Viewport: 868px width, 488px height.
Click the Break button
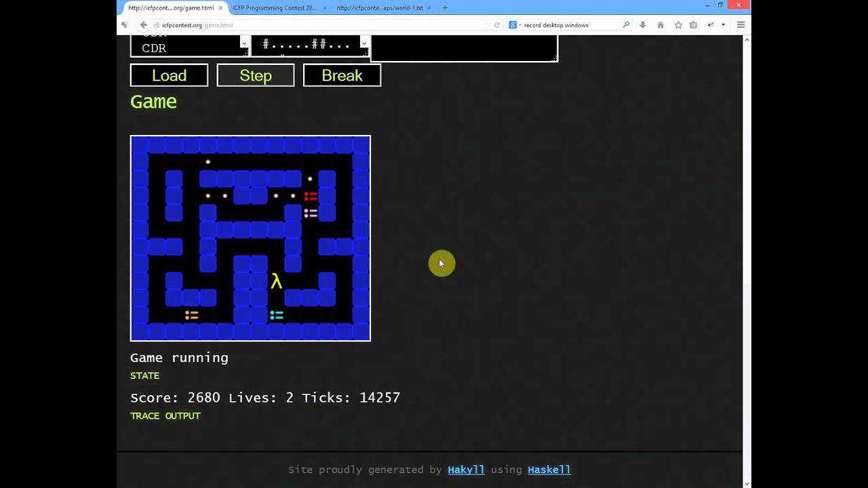342,75
